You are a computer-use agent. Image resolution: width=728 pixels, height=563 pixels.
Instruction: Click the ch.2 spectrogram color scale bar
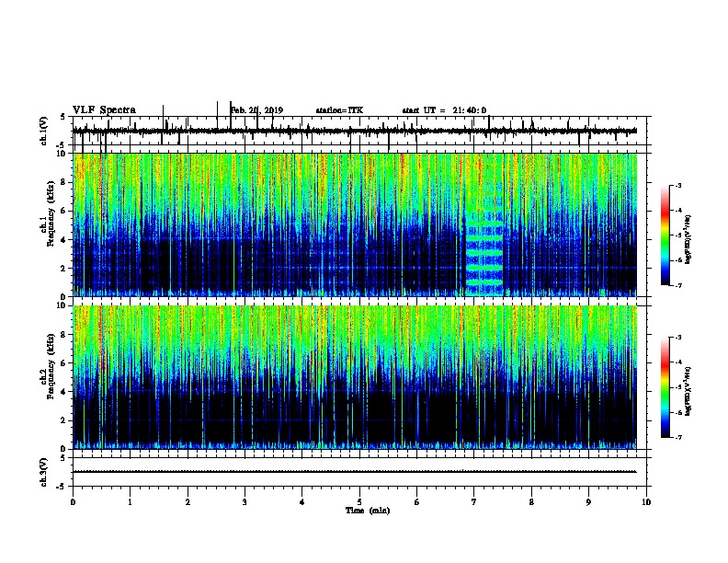pos(665,387)
